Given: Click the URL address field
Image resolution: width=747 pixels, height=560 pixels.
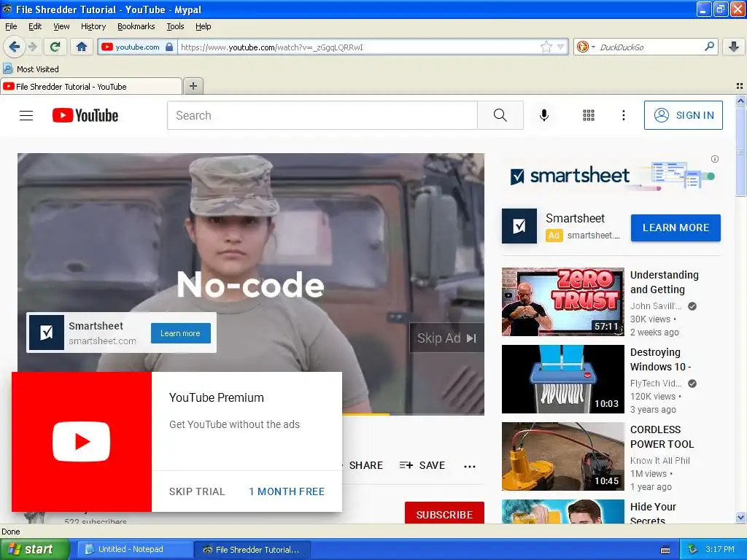Looking at the screenshot, I should pyautogui.click(x=358, y=47).
